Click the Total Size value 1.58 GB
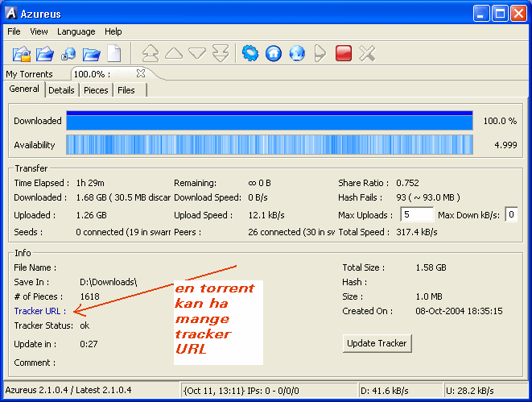532x402 pixels. [431, 267]
